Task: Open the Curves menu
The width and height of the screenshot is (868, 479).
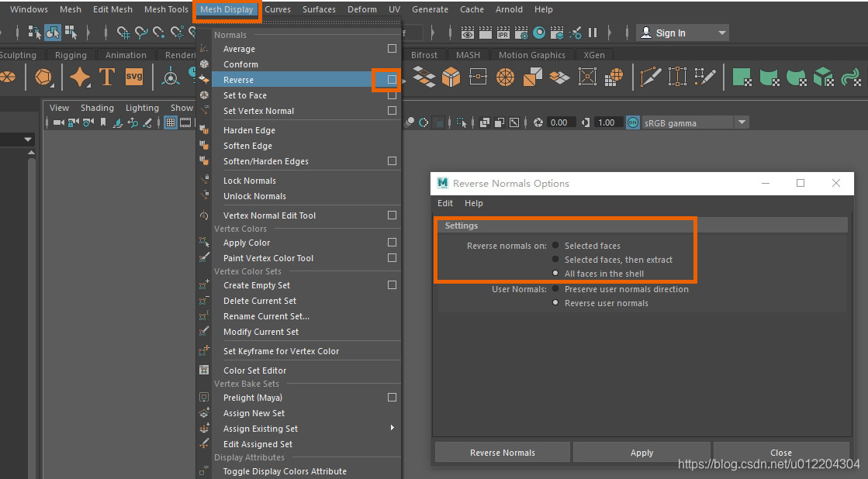Action: 278,9
